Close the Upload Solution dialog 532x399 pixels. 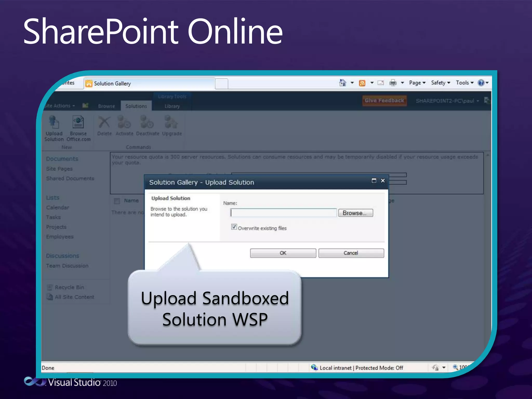383,181
